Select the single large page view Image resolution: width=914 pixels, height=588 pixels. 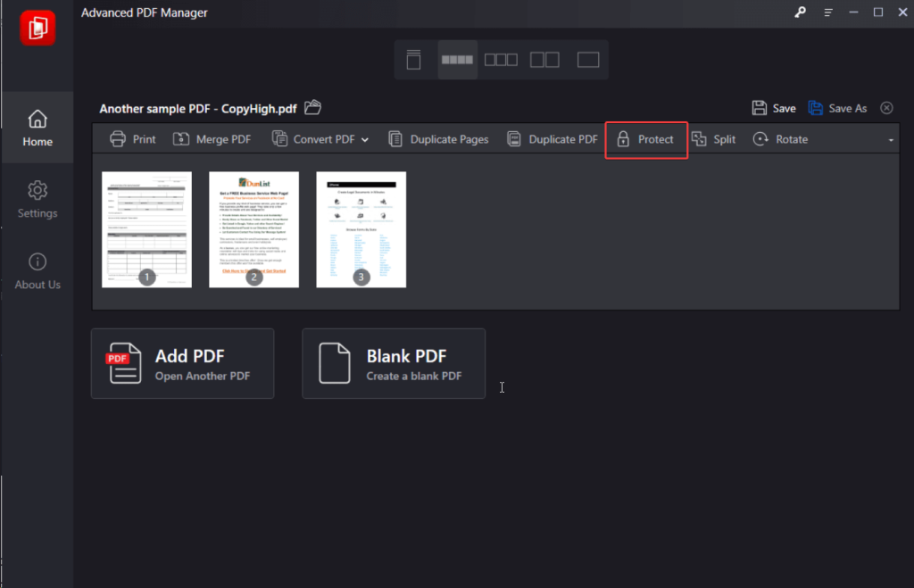[x=587, y=60]
